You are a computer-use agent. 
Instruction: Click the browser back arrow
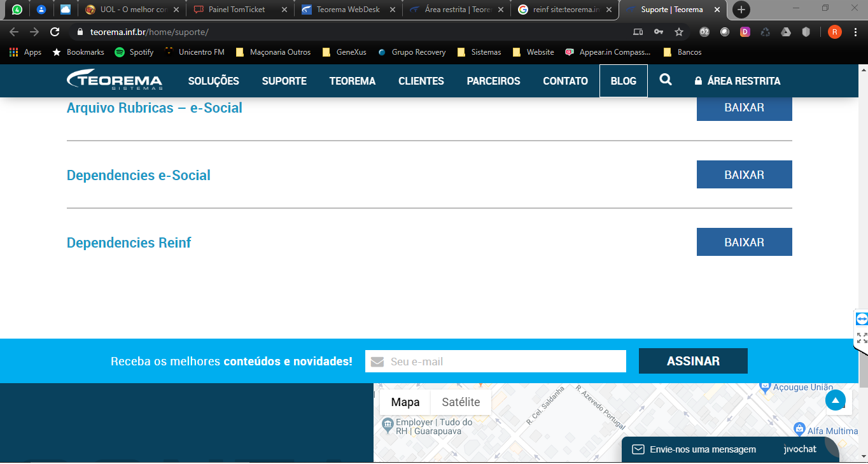click(14, 32)
